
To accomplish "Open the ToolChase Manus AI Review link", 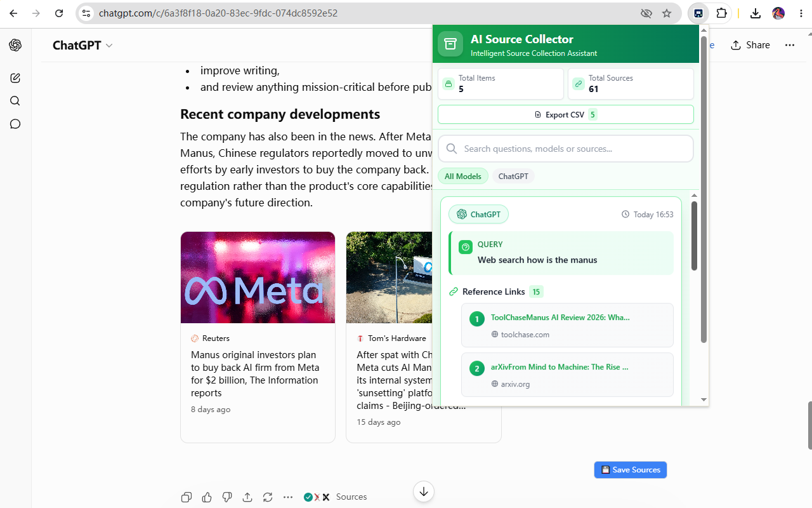I will click(560, 317).
